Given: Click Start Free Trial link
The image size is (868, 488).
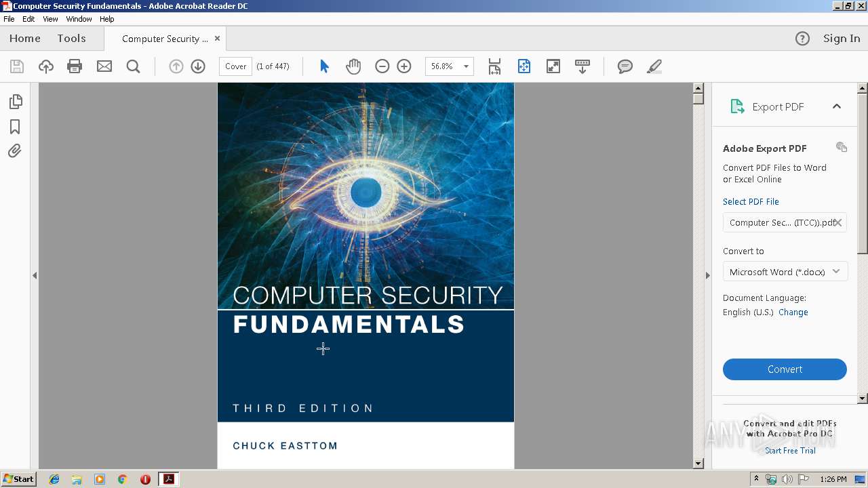Looking at the screenshot, I should (790, 451).
